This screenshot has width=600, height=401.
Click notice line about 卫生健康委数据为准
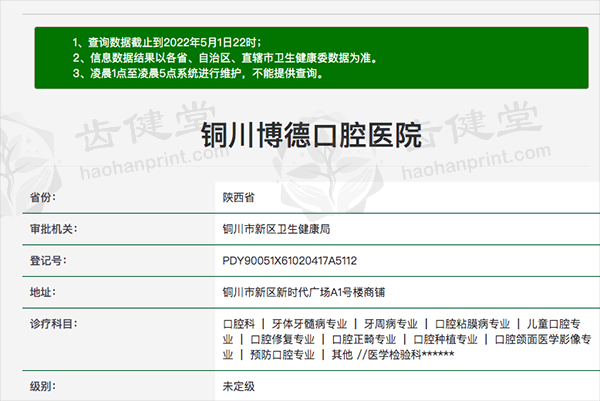pyautogui.click(x=225, y=58)
